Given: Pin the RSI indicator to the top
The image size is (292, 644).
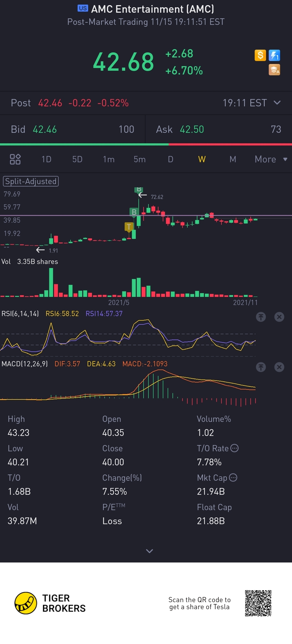Looking at the screenshot, I should (x=261, y=317).
